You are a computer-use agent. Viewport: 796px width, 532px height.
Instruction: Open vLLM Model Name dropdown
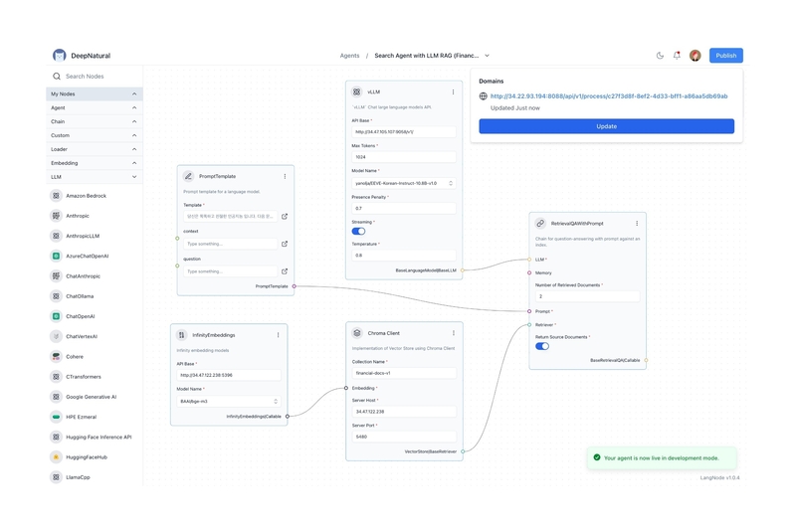[404, 183]
